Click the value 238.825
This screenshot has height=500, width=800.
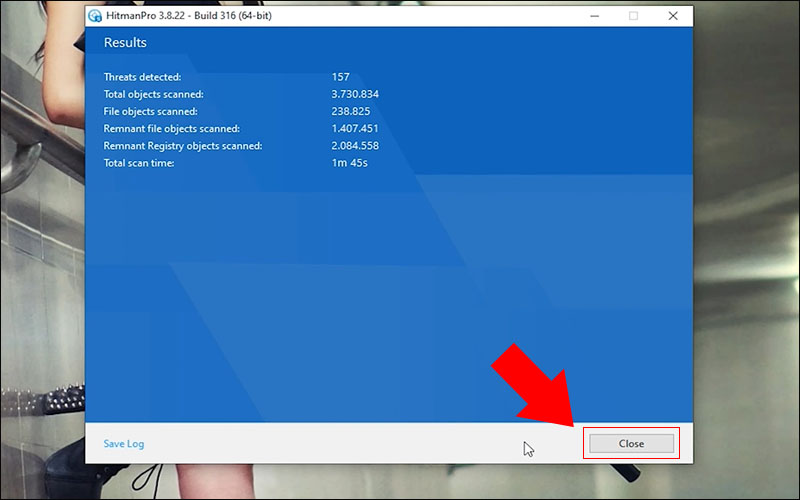[x=351, y=111]
